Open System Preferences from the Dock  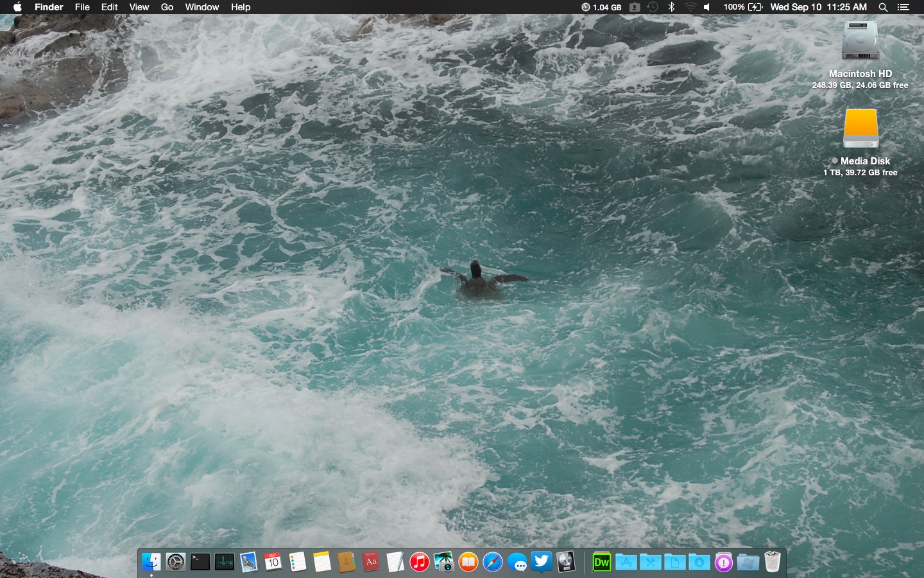click(176, 563)
